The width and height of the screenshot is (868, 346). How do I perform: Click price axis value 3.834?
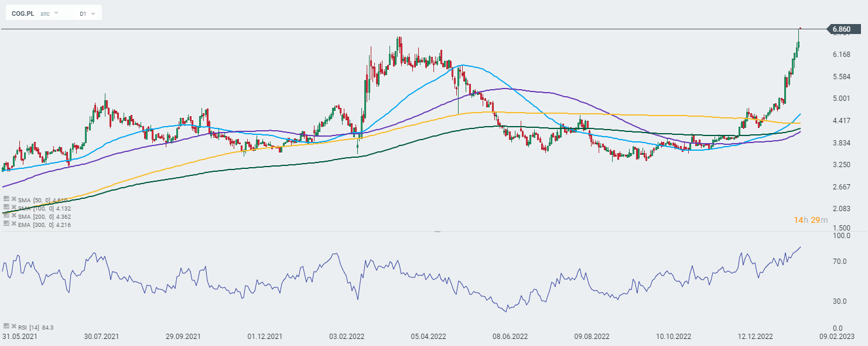pos(841,143)
